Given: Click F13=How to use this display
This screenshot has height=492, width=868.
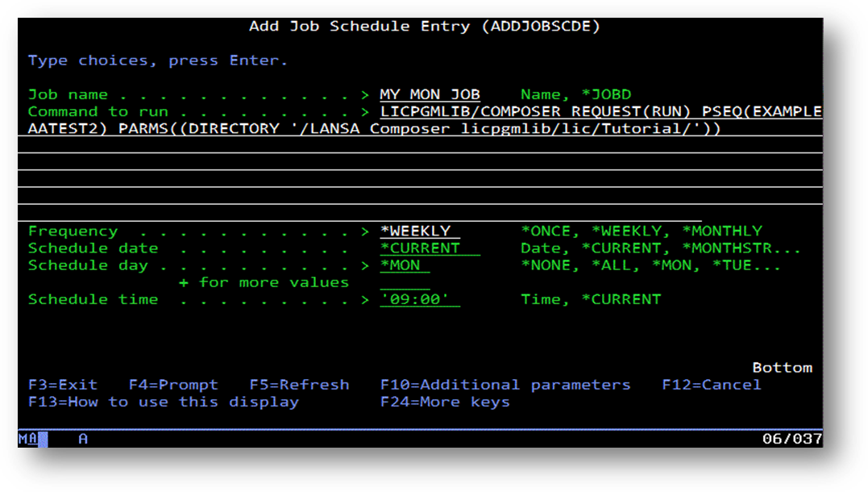Looking at the screenshot, I should (164, 402).
